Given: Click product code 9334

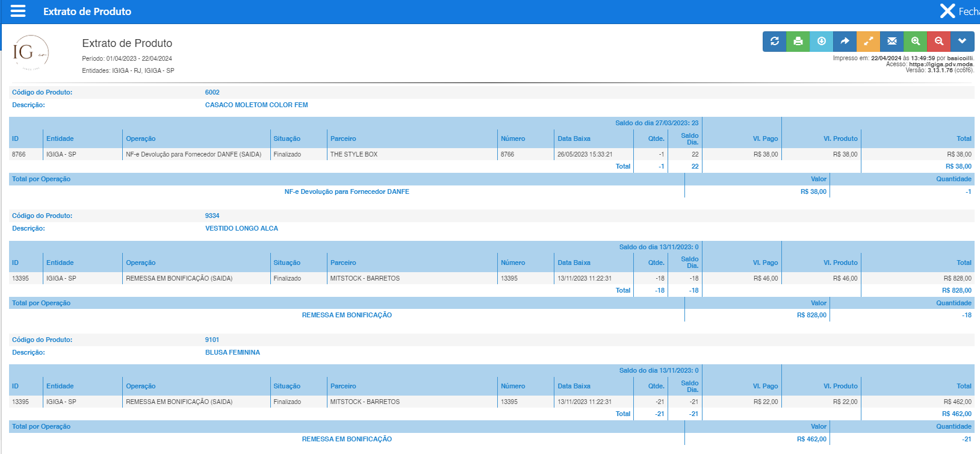Looking at the screenshot, I should coord(212,216).
